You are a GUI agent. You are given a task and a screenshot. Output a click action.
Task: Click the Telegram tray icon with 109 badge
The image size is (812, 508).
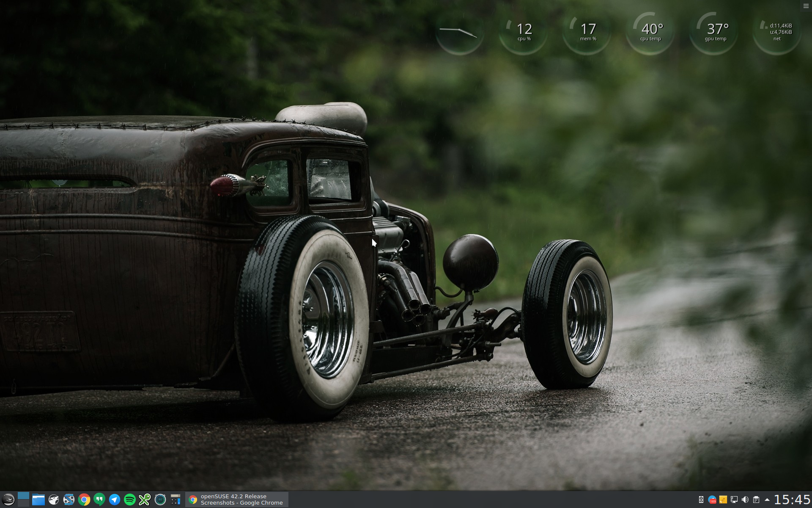point(712,500)
